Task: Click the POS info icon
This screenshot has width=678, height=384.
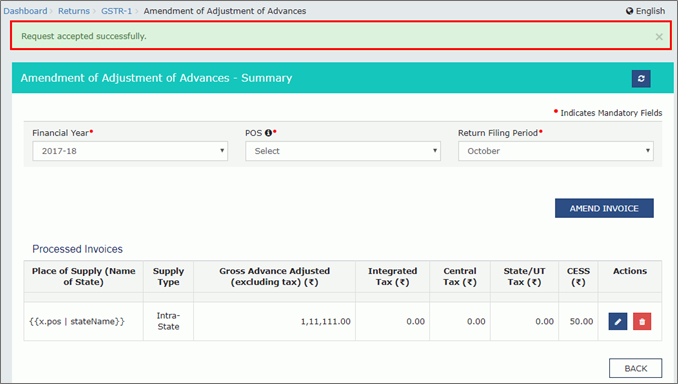Action: (268, 133)
